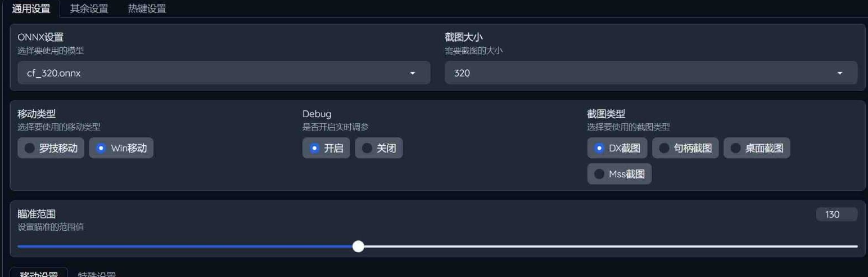Open the 移动设置 sub-tab
868x277 pixels.
tap(39, 273)
